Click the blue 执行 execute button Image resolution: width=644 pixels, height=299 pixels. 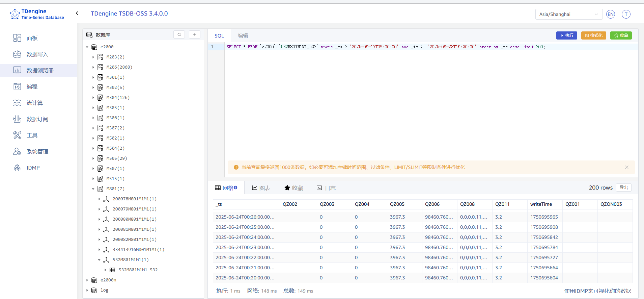click(x=566, y=35)
